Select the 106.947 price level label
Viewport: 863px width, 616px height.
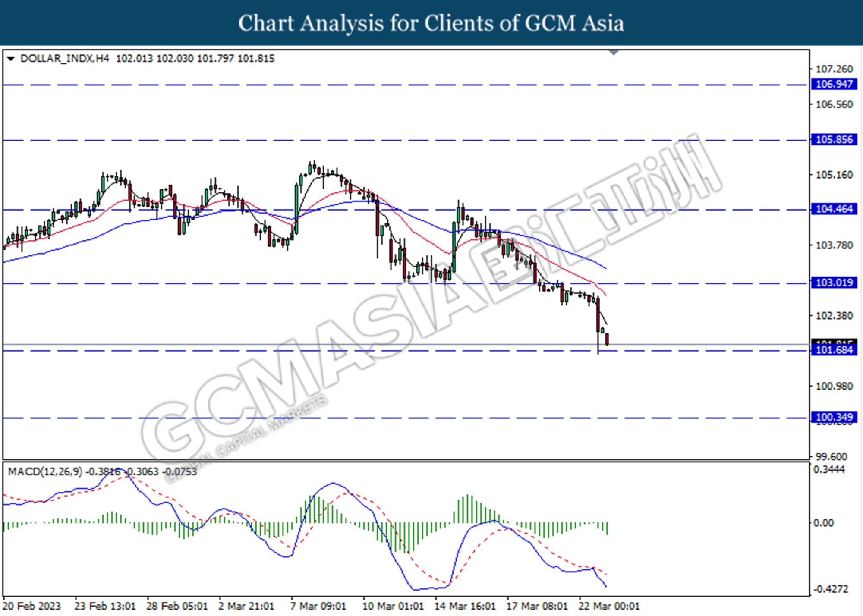[834, 84]
